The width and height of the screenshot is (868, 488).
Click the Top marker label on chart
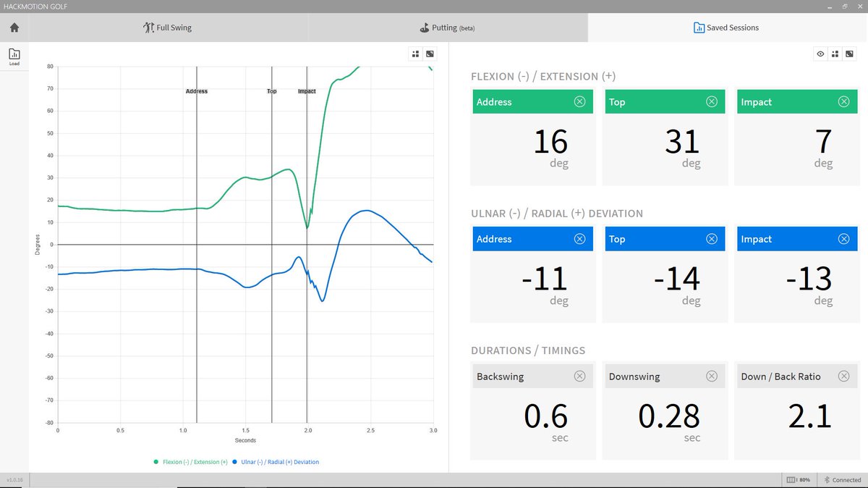272,91
